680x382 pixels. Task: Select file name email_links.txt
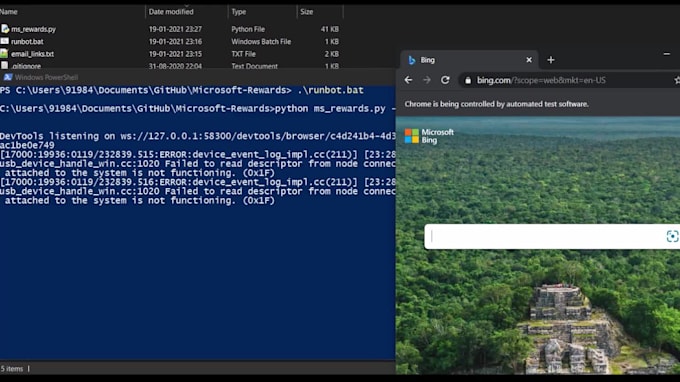[33, 54]
